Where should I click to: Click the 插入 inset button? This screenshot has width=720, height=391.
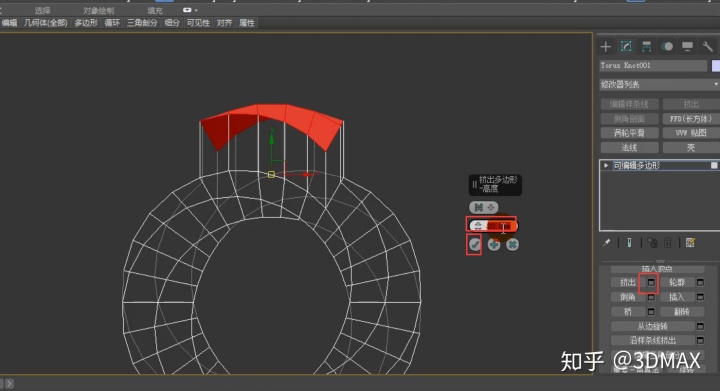tap(677, 297)
